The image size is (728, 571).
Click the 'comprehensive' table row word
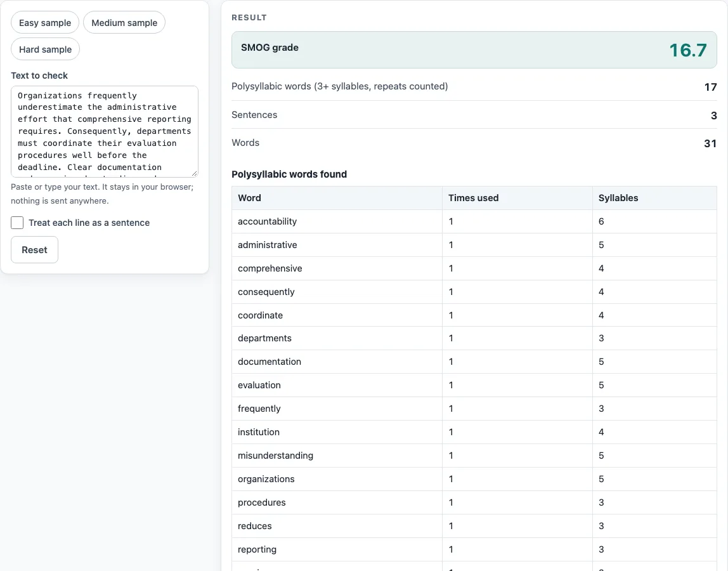point(270,268)
